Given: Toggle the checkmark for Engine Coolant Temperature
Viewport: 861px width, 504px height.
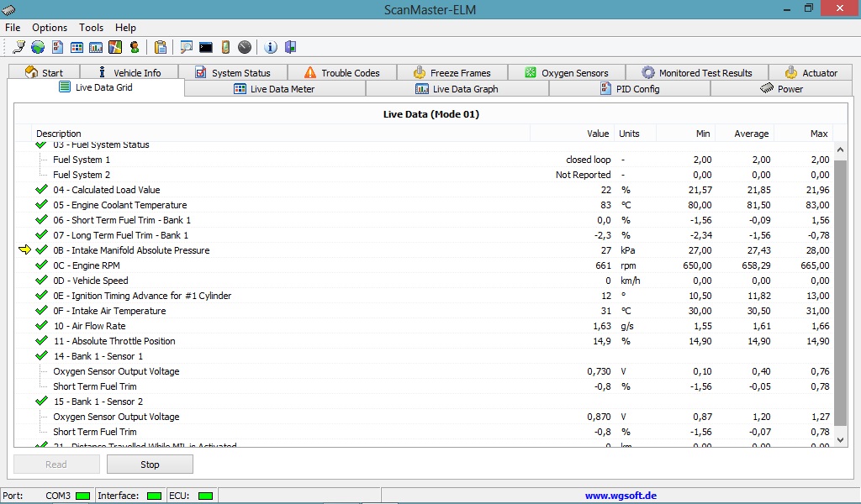Looking at the screenshot, I should coord(41,205).
